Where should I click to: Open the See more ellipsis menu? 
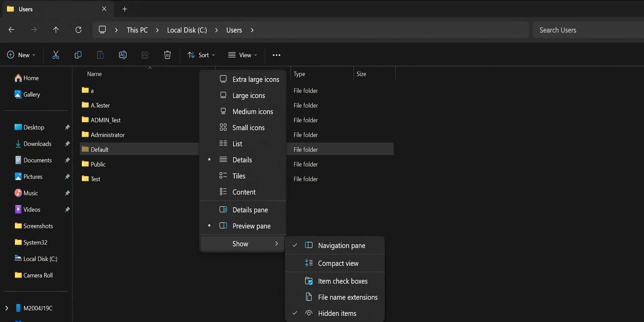pyautogui.click(x=276, y=55)
